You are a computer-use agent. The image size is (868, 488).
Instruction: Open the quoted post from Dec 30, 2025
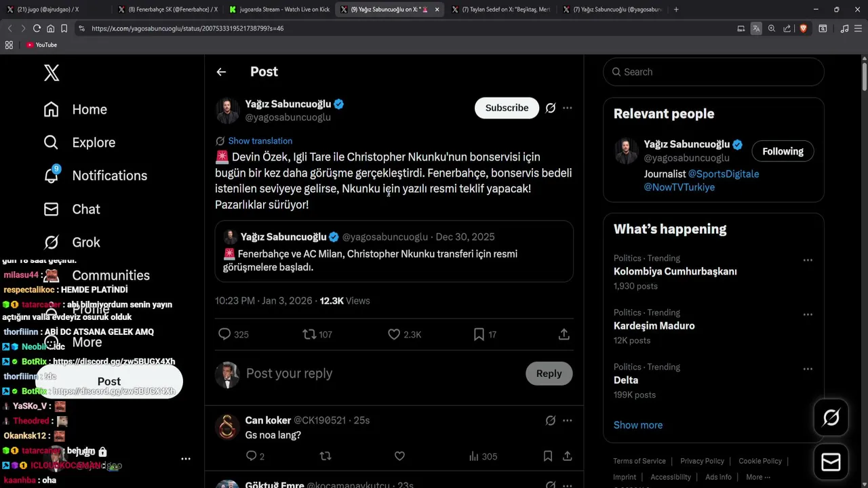[394, 251]
